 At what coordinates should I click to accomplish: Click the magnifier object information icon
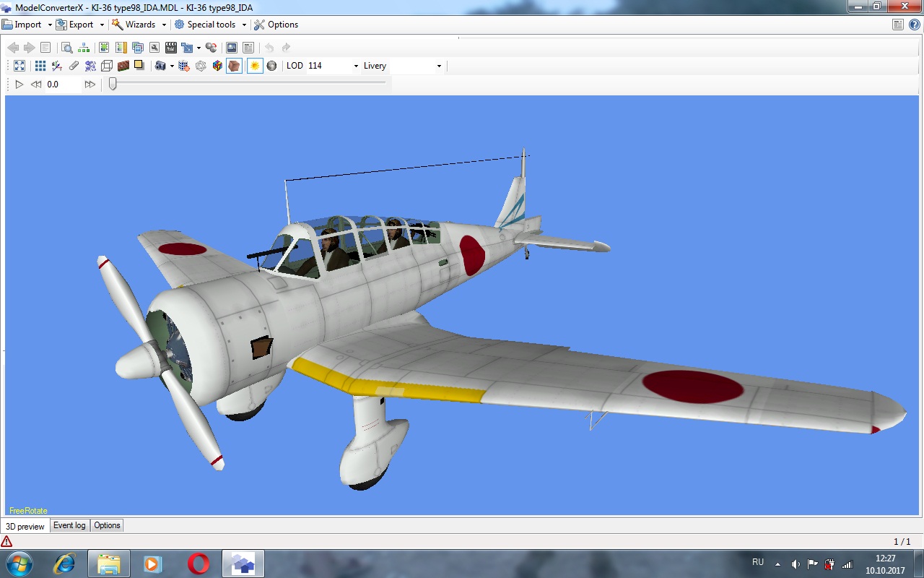pos(66,48)
